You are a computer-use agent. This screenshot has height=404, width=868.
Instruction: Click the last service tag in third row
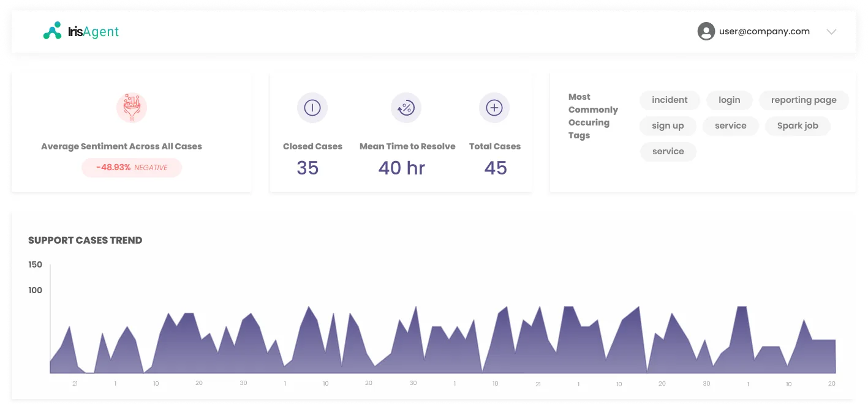point(668,151)
